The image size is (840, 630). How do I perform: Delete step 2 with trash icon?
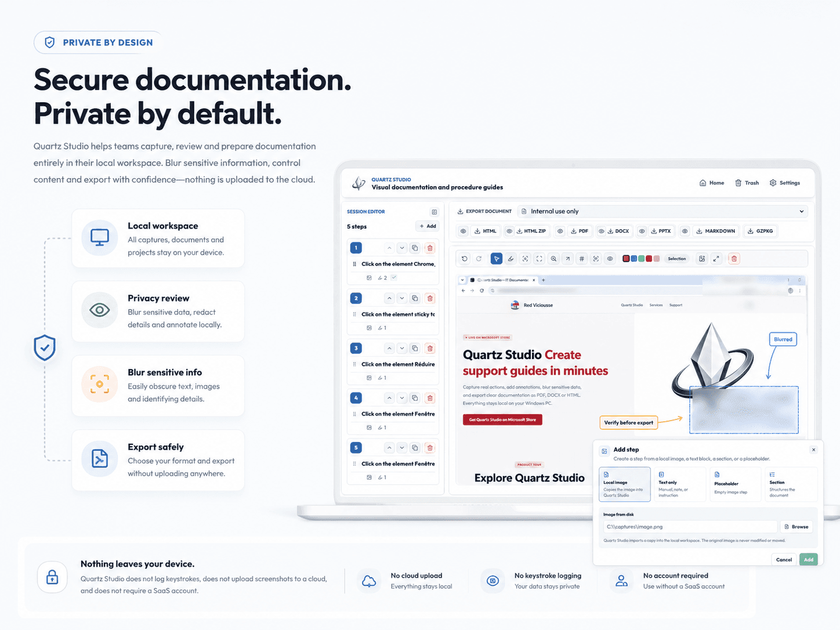(430, 298)
